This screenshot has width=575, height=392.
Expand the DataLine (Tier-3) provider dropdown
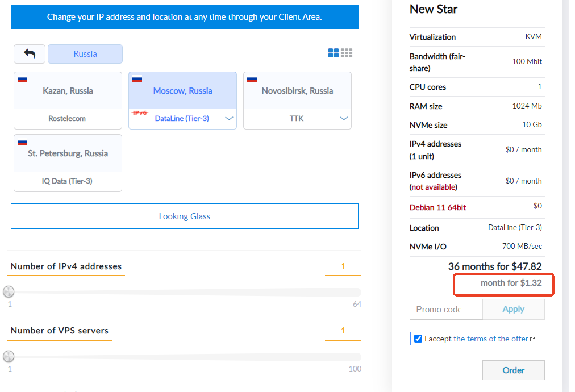[x=229, y=119]
